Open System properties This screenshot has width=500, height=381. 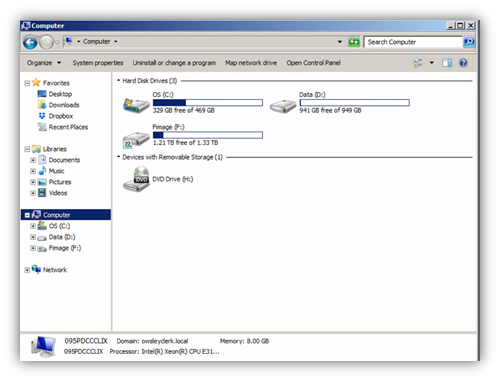(x=98, y=63)
